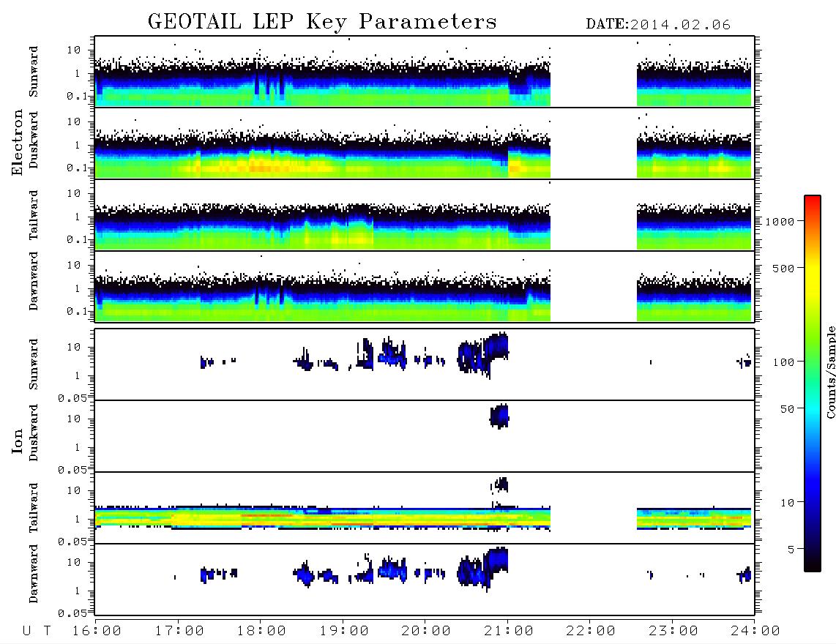This screenshot has height=644, width=836.
Task: Select the Electron Dawnward axis label
Action: coord(34,282)
